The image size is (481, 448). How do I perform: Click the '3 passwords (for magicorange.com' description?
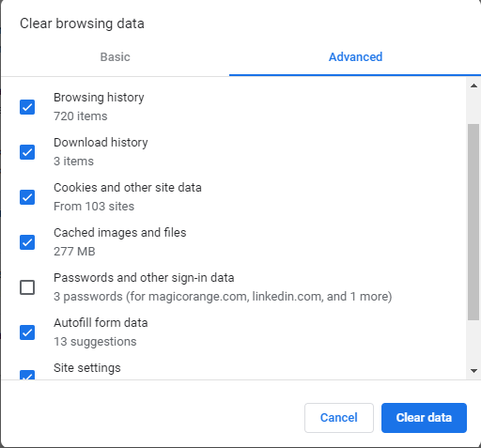click(x=223, y=297)
